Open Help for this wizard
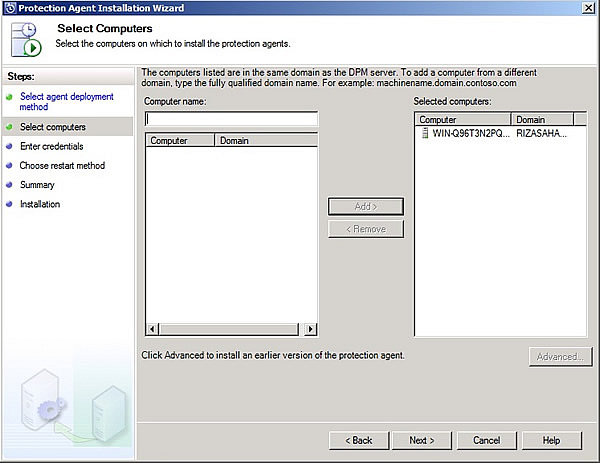This screenshot has height=463, width=600. tap(551, 440)
